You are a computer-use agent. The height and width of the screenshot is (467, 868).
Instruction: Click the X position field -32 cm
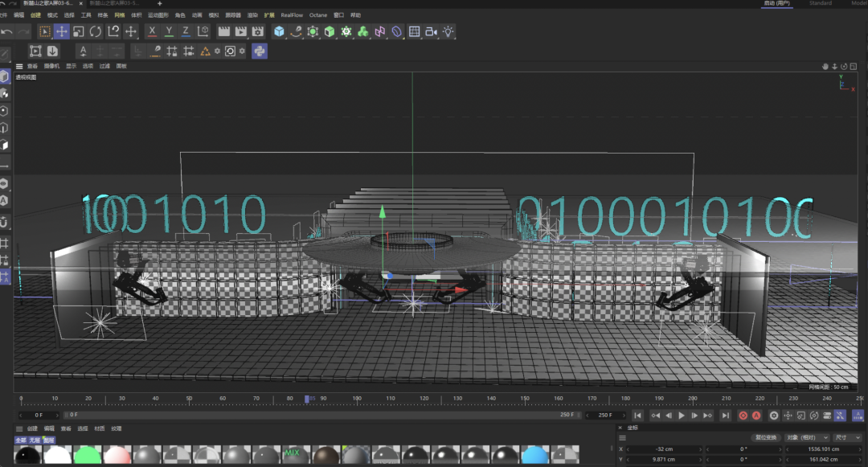point(664,449)
